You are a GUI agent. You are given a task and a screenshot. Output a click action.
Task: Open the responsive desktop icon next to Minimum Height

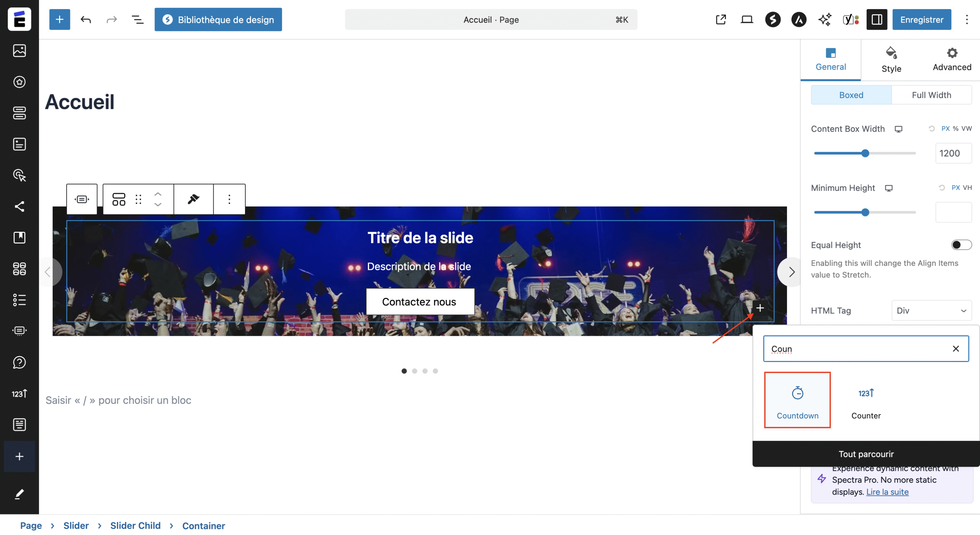tap(889, 187)
